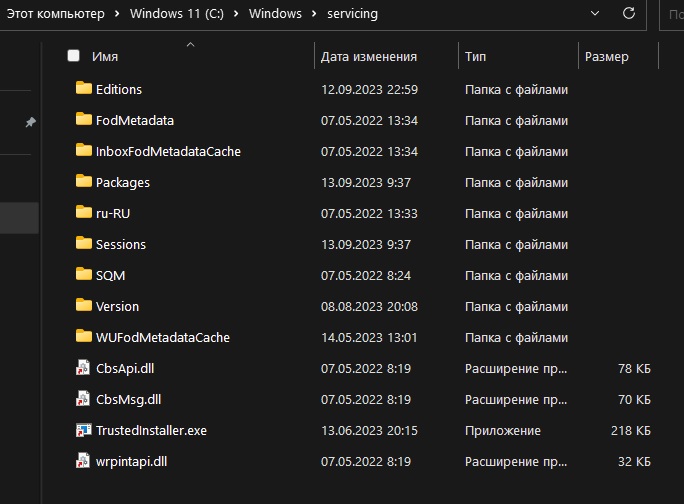The height and width of the screenshot is (504, 684).
Task: Click the CbsApi.dll file icon
Action: tap(83, 368)
